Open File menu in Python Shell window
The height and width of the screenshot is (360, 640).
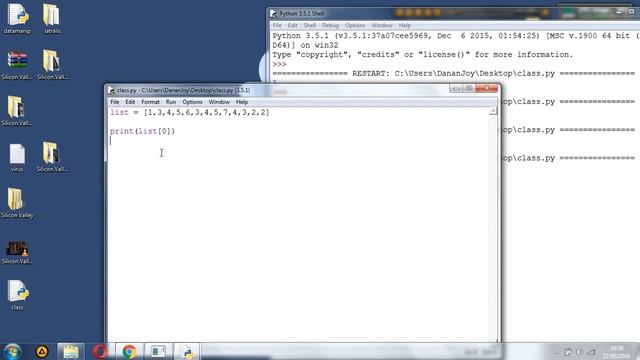pyautogui.click(x=277, y=25)
